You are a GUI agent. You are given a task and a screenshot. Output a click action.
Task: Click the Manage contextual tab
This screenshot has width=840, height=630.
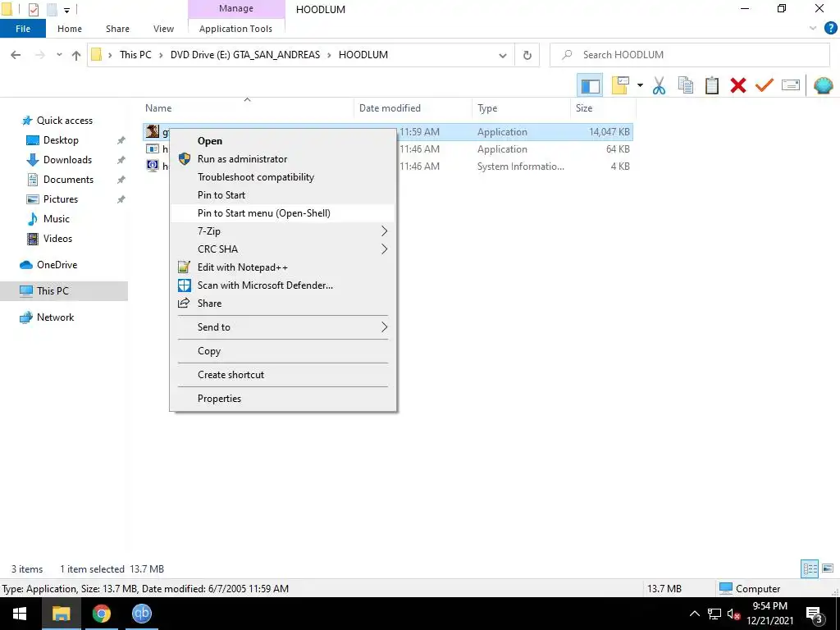236,8
